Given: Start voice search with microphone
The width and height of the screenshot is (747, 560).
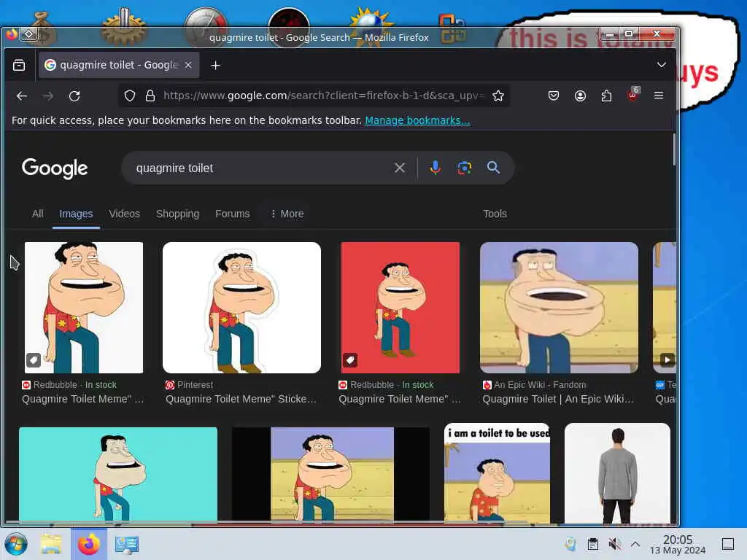Looking at the screenshot, I should [435, 168].
